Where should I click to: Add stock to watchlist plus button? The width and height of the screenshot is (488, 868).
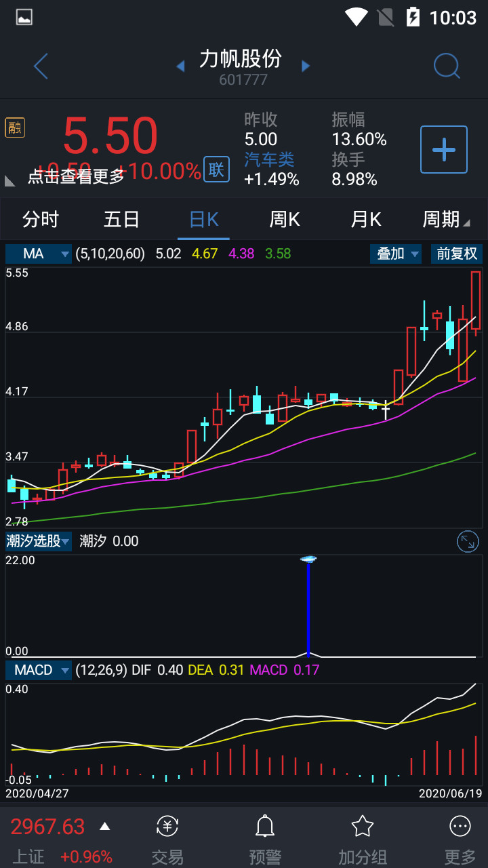point(444,149)
